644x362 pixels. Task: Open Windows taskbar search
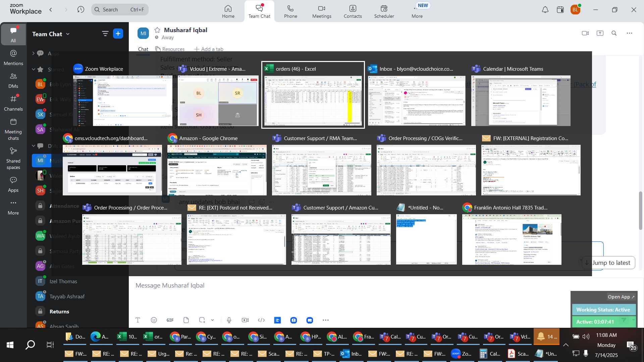click(x=30, y=345)
